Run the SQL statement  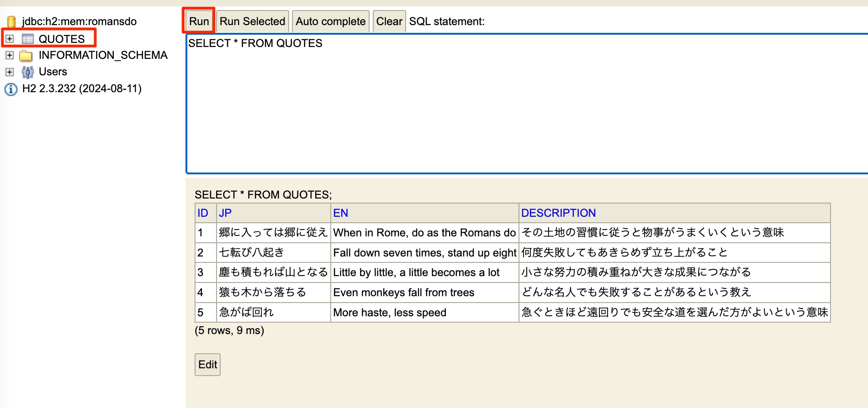199,21
